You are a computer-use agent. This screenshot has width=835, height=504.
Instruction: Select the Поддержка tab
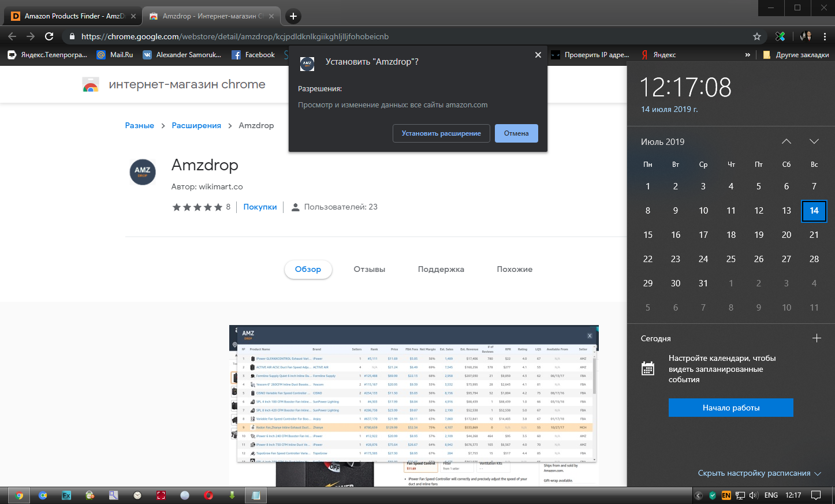pos(441,269)
